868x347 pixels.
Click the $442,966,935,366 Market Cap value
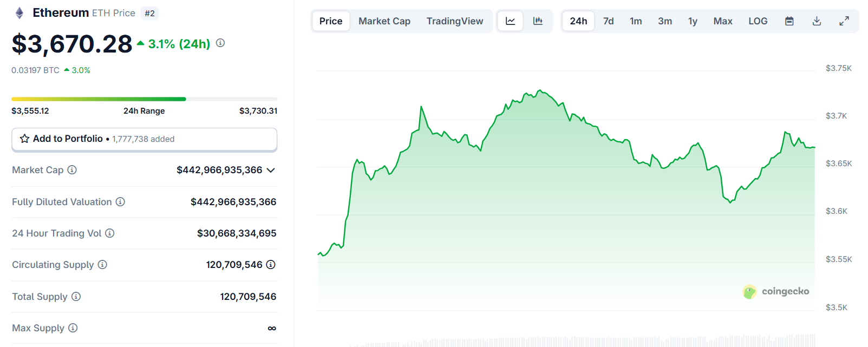[219, 170]
